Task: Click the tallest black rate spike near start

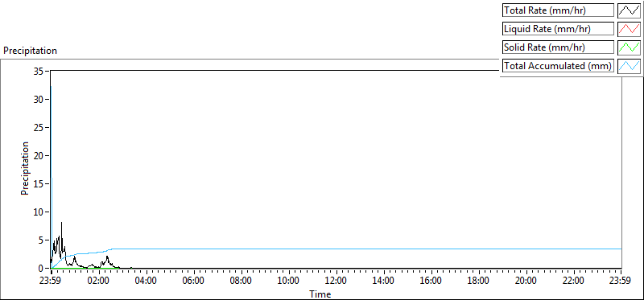Action: pyautogui.click(x=62, y=224)
